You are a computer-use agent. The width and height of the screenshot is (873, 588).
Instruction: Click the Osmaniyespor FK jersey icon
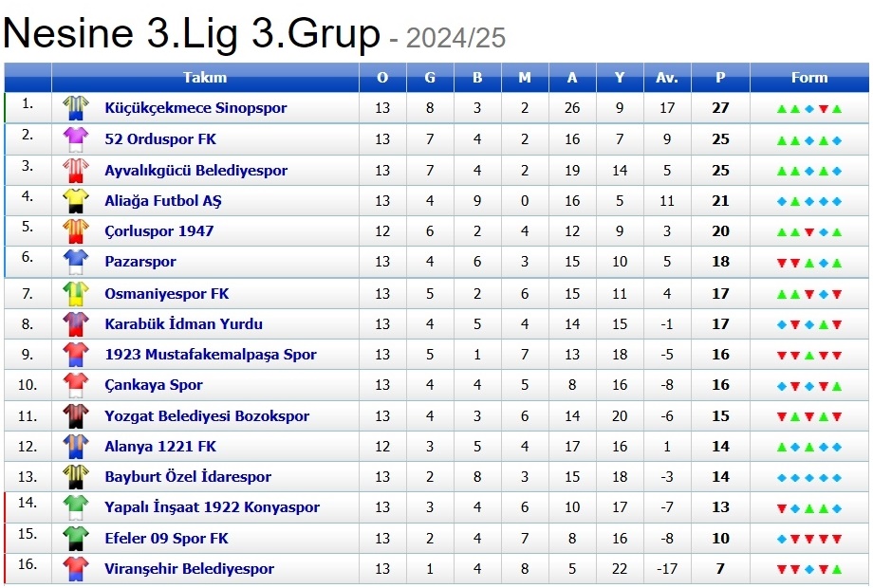point(75,294)
